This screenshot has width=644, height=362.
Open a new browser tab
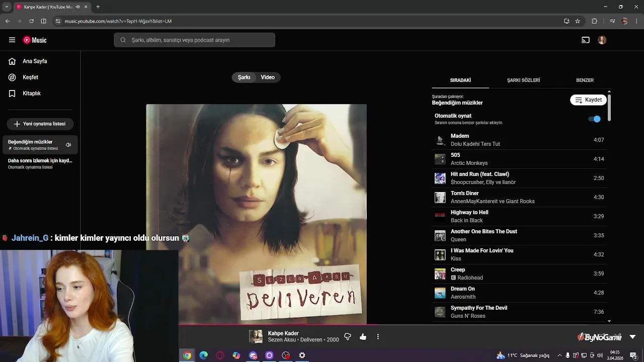tap(98, 7)
